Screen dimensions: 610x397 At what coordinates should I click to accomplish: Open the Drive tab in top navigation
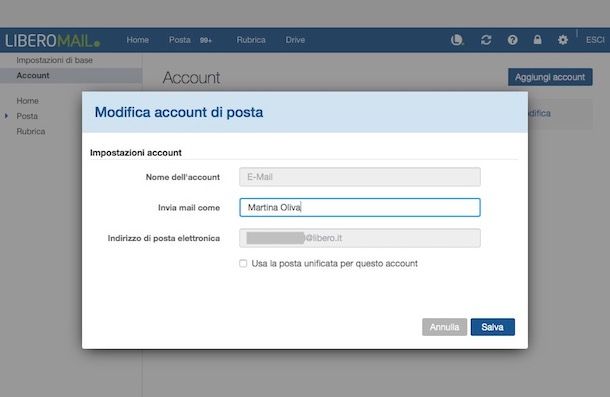click(x=295, y=40)
